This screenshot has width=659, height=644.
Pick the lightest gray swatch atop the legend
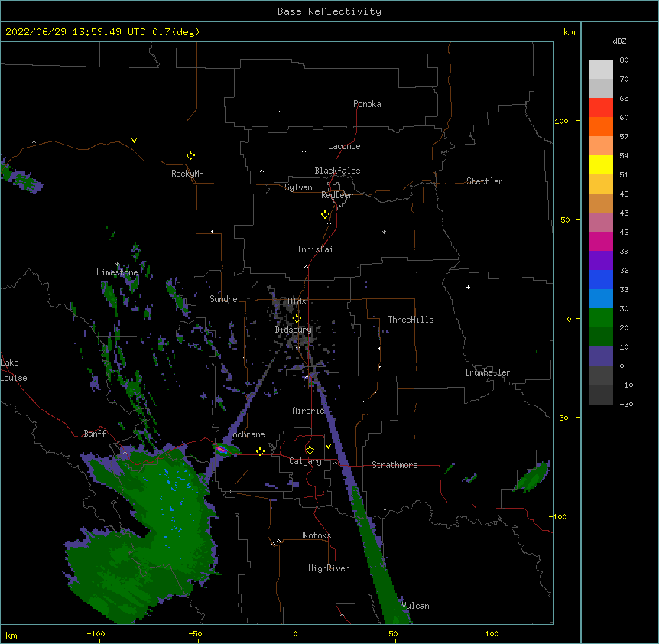point(601,70)
